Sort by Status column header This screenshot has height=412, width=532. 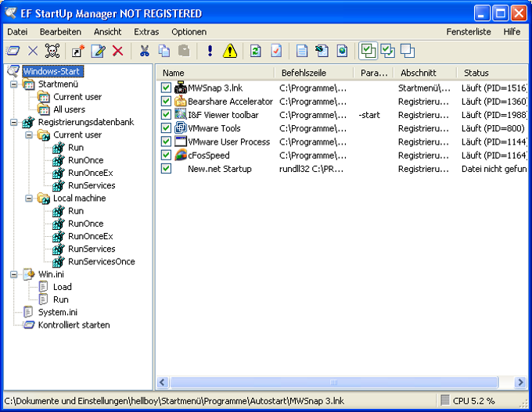493,73
